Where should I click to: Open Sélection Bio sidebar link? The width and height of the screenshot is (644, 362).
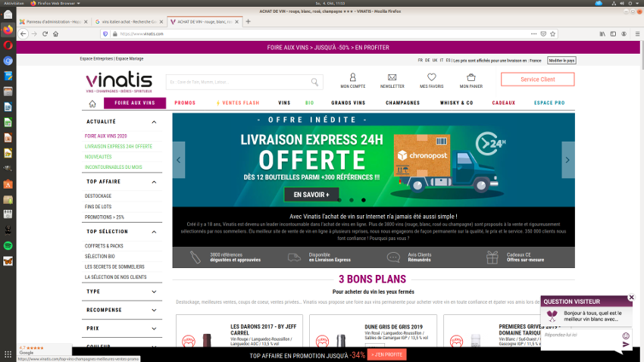(x=99, y=257)
